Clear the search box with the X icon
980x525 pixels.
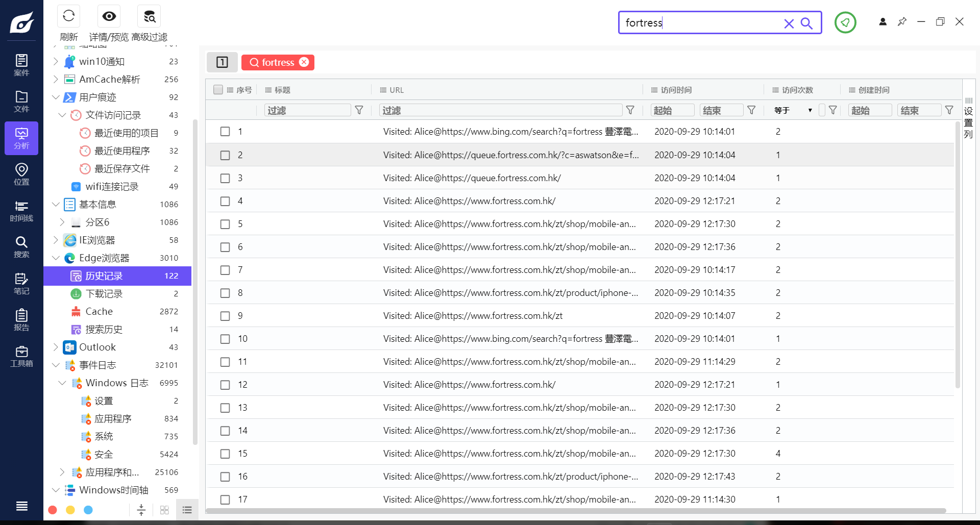(789, 23)
